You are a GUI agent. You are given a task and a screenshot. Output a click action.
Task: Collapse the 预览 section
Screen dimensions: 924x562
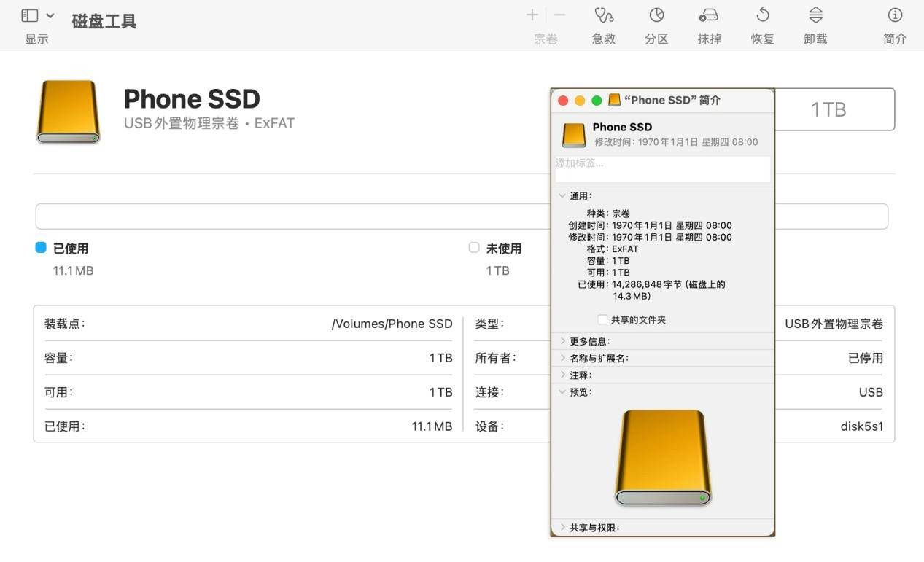point(562,392)
